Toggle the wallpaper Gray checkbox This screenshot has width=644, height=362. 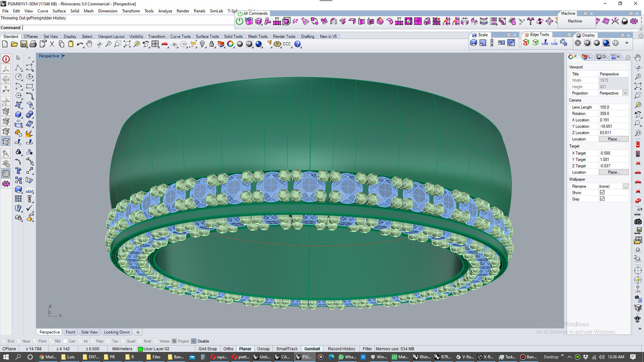[602, 199]
